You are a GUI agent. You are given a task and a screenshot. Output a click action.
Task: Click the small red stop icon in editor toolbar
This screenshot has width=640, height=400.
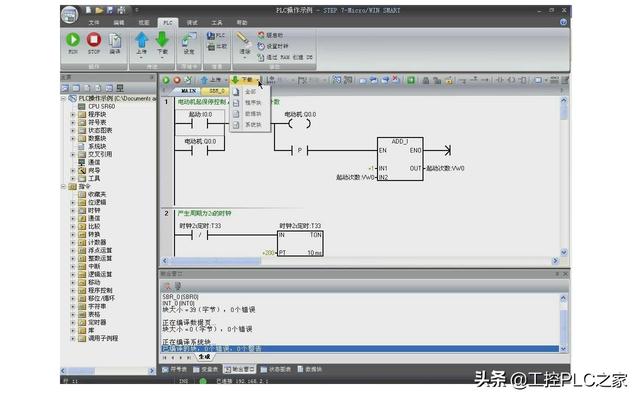[177, 80]
